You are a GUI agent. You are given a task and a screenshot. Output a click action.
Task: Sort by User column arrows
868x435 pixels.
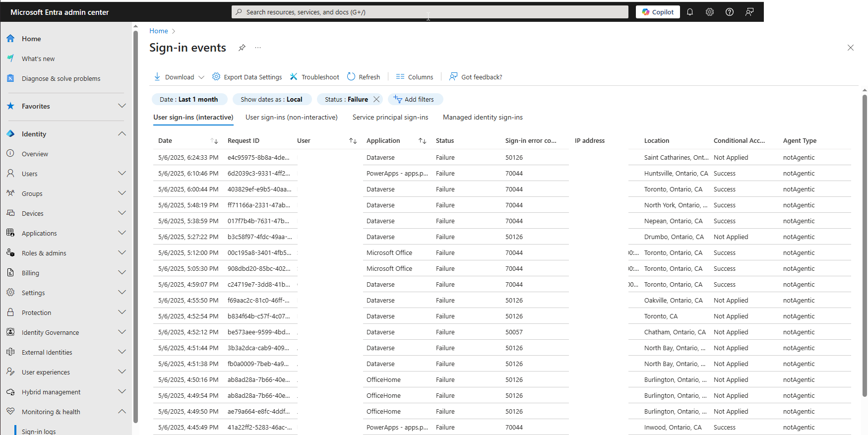[x=353, y=141]
